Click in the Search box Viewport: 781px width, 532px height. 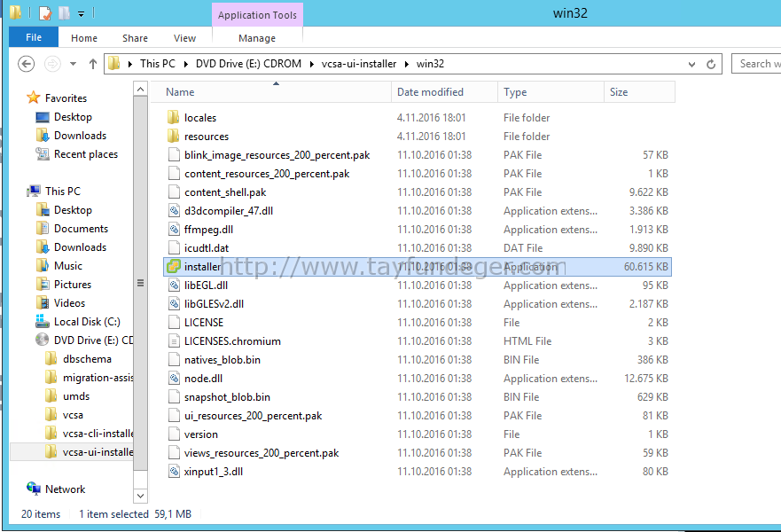[x=756, y=64]
